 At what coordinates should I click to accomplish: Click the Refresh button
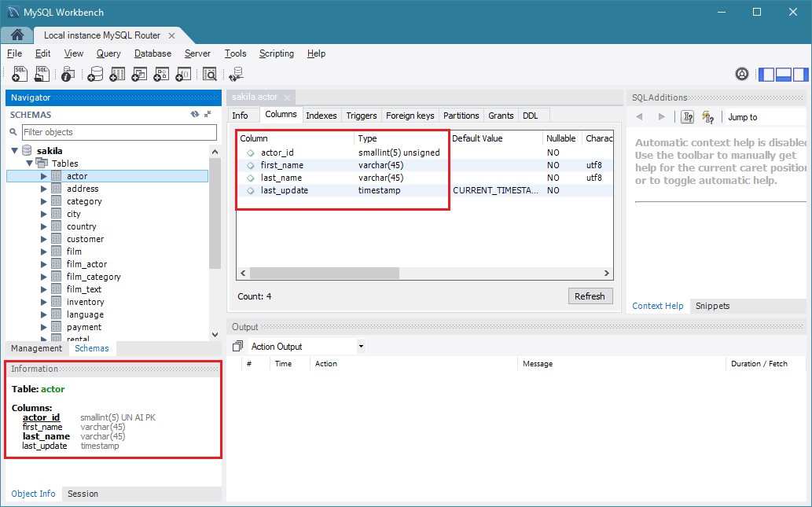[590, 296]
